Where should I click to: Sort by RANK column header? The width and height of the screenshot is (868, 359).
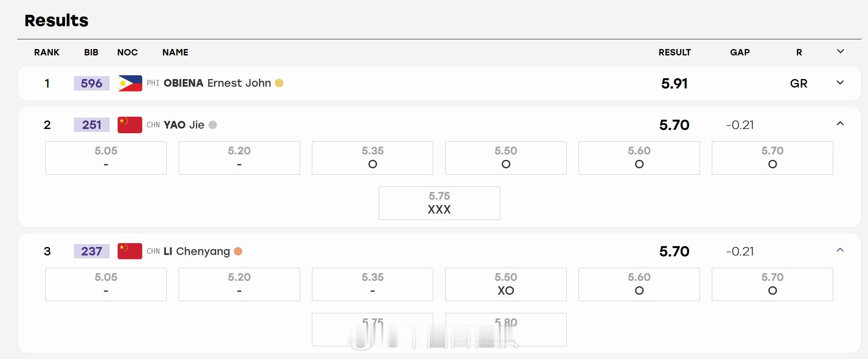tap(47, 52)
